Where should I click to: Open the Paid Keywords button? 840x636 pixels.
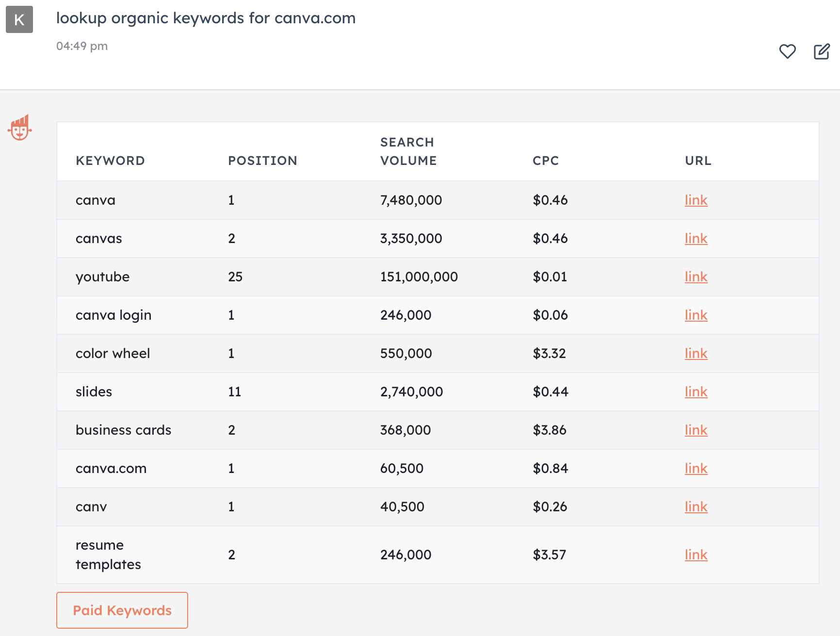(122, 610)
